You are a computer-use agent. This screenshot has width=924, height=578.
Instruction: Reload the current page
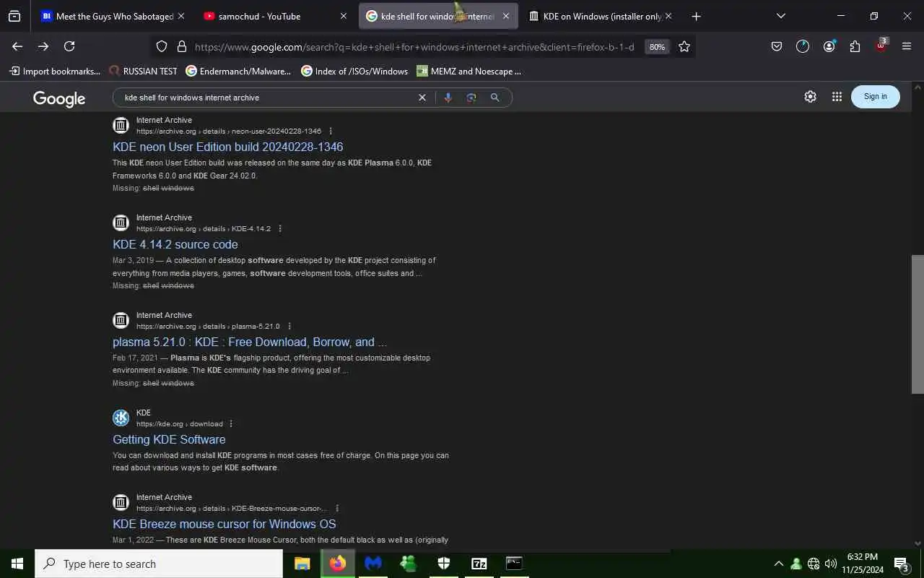click(x=69, y=46)
